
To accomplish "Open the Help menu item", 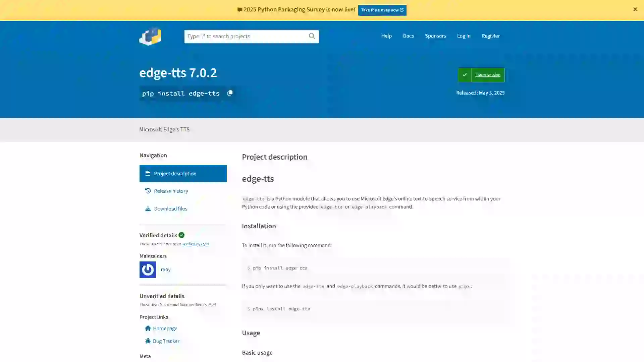I will point(386,36).
